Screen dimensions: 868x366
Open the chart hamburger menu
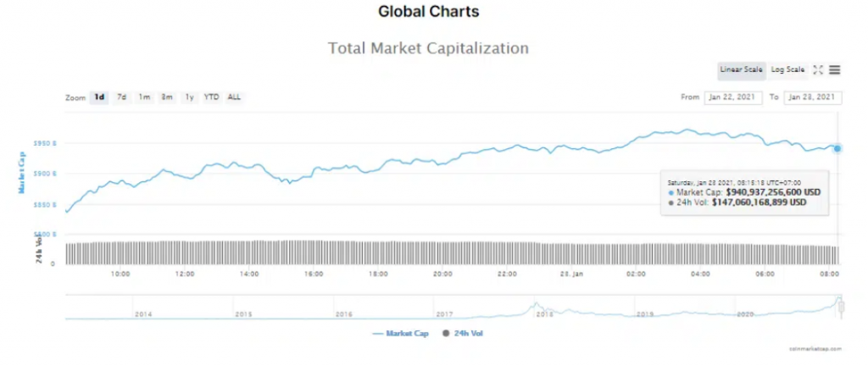(835, 70)
